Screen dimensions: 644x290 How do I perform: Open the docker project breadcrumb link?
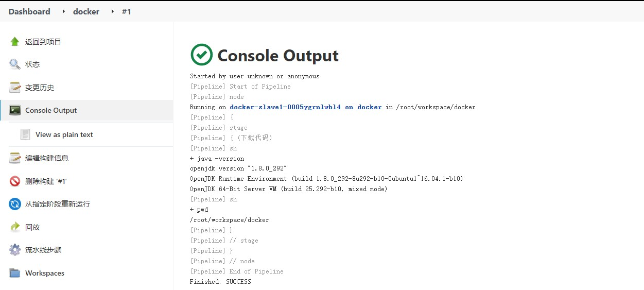[x=86, y=11]
